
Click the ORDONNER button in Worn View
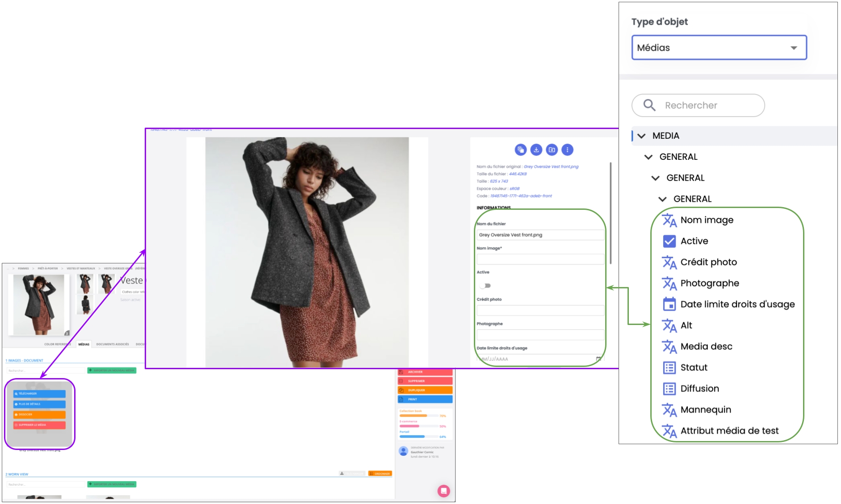pos(380,474)
